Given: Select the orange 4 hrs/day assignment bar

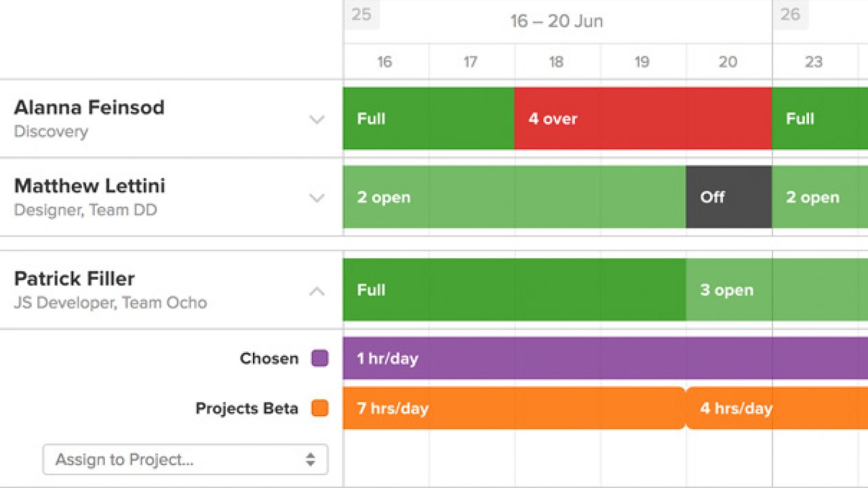Looking at the screenshot, I should click(x=776, y=409).
